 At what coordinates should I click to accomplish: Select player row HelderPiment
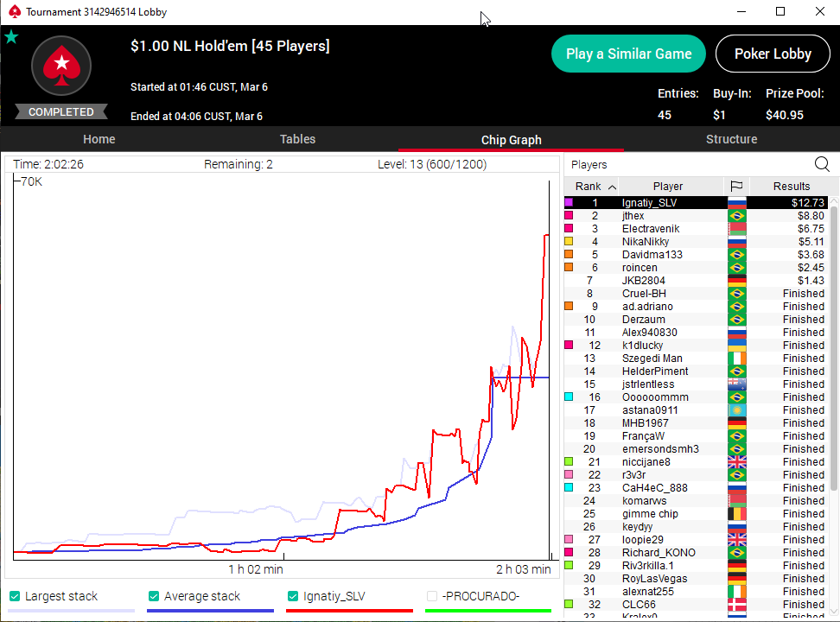coord(696,371)
